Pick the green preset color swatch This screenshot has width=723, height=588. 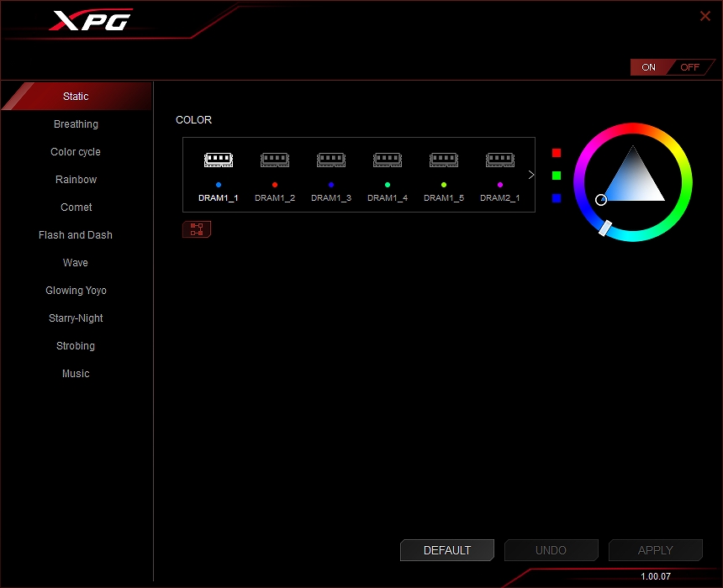(557, 175)
